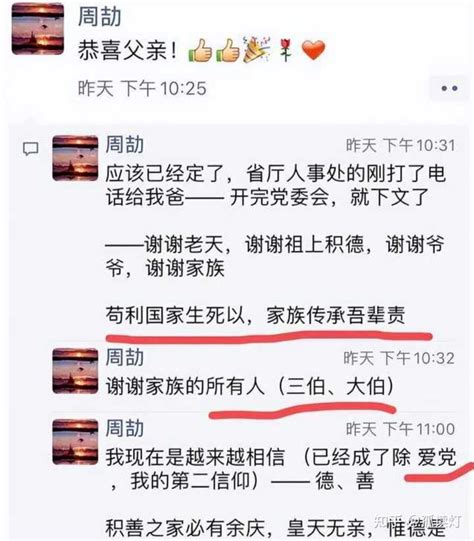Tap 周劼's name on the 10:31 comment
The image size is (474, 541).
point(125,144)
